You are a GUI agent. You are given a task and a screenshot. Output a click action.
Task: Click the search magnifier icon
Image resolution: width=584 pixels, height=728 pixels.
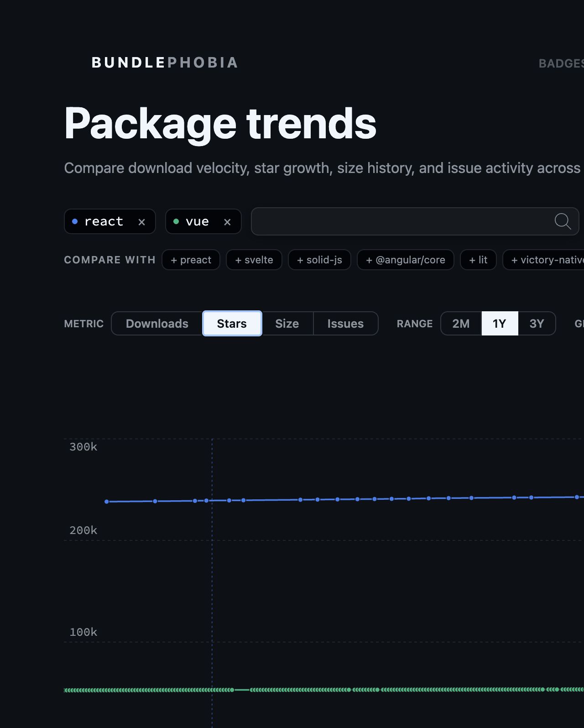point(563,221)
